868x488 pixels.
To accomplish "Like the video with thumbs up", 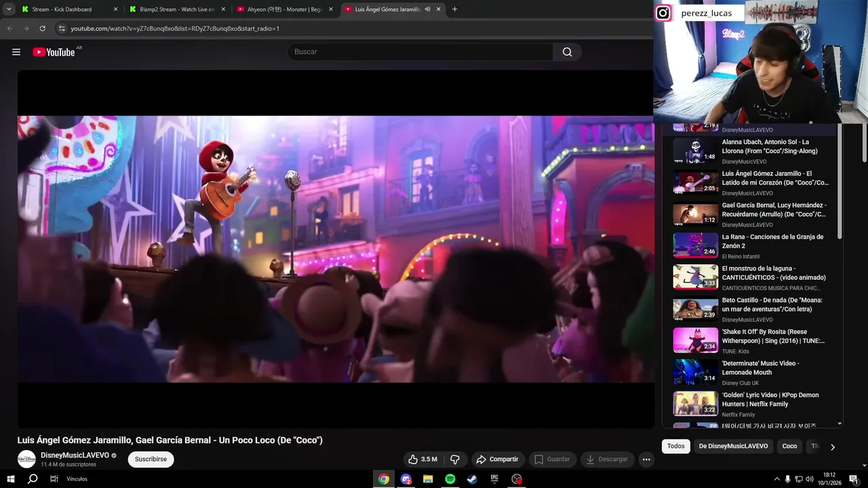I will click(x=423, y=460).
